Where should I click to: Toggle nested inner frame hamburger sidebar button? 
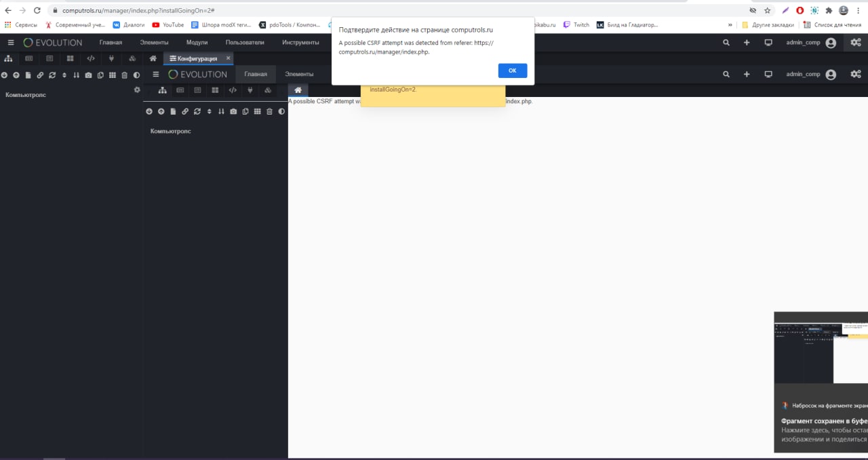[156, 74]
